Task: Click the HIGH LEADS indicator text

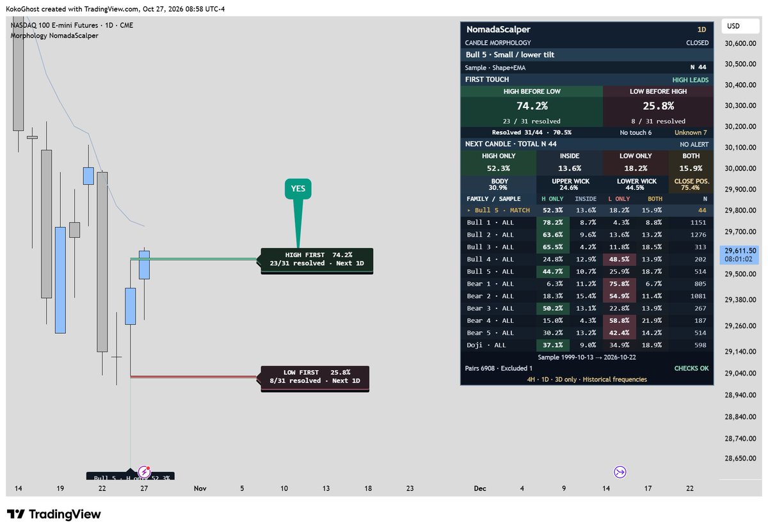Action: 690,80
